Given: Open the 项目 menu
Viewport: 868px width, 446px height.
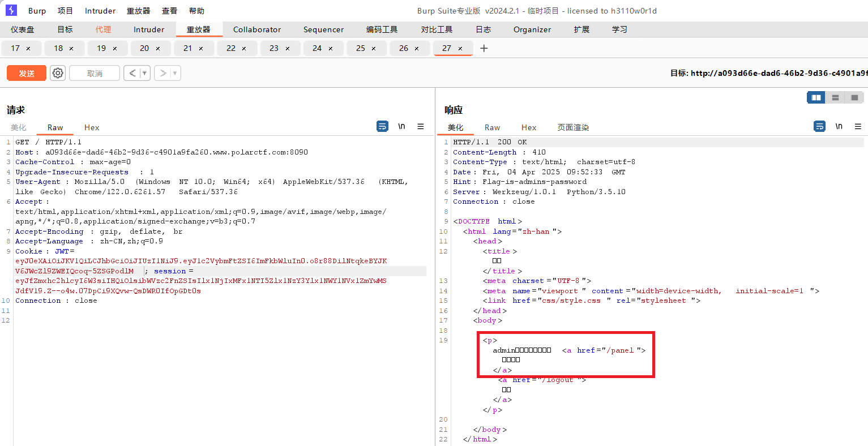Looking at the screenshot, I should tap(65, 11).
